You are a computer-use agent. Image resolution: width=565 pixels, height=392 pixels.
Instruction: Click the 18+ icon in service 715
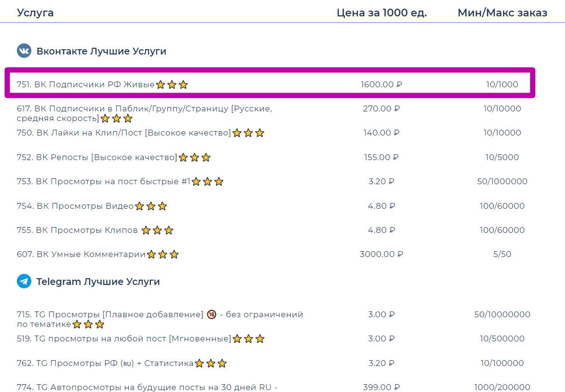[x=212, y=315]
